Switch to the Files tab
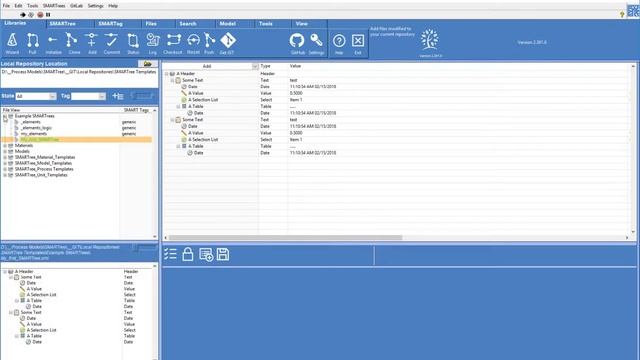Image resolution: width=640 pixels, height=360 pixels. click(151, 24)
